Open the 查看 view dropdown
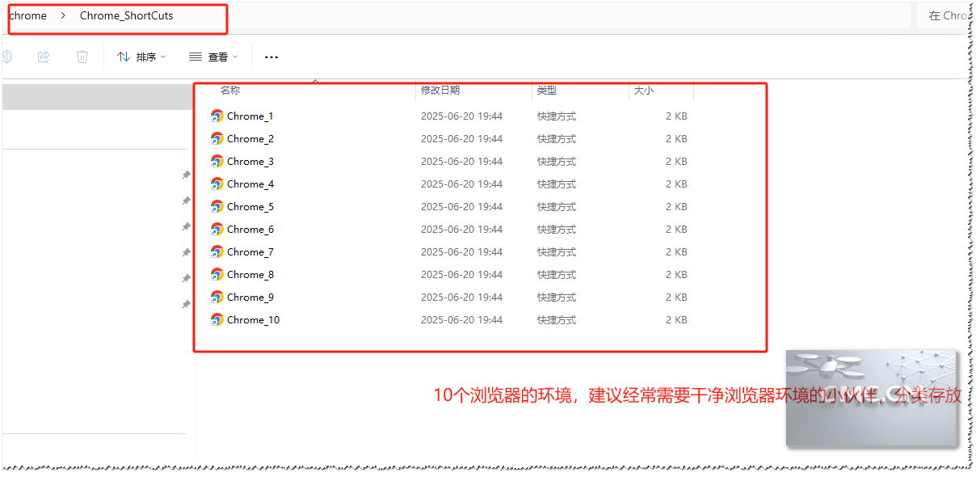 coord(213,57)
